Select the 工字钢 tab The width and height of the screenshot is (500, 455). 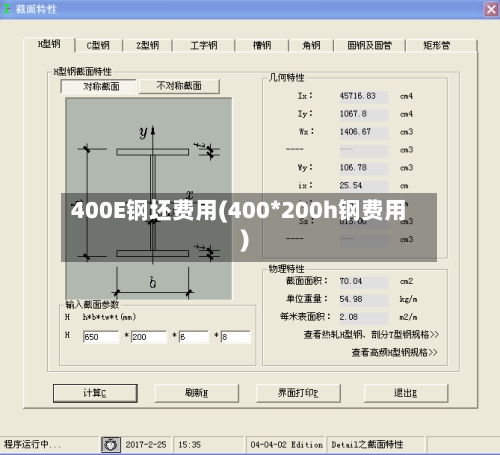204,45
